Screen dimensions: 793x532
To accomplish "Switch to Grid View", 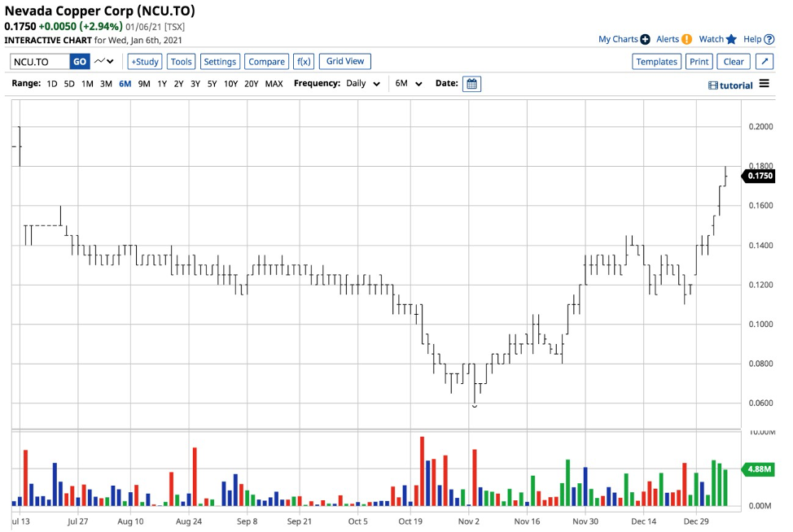I will (345, 61).
